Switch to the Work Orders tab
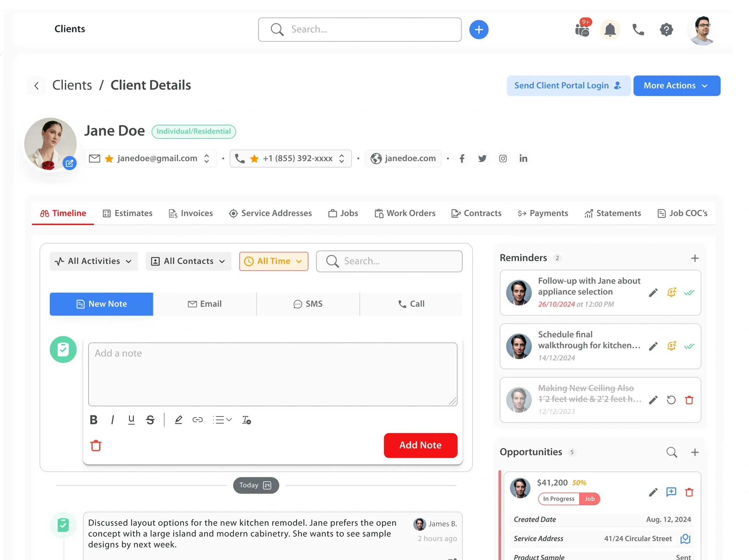Screen dimensions: 749x560 (405, 213)
